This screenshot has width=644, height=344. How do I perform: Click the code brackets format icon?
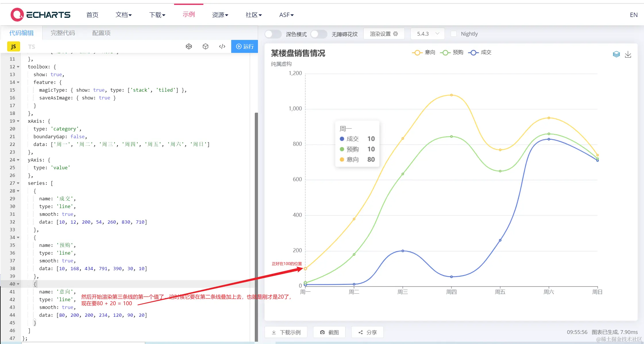(222, 47)
